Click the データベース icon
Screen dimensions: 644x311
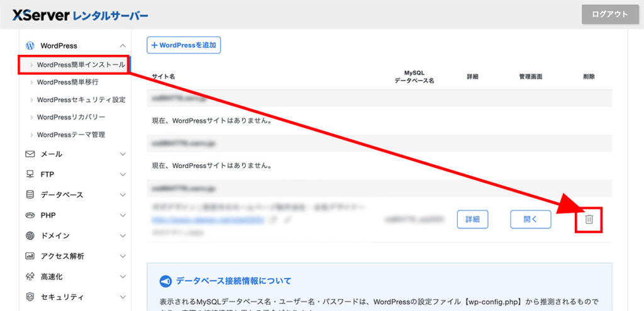click(30, 195)
